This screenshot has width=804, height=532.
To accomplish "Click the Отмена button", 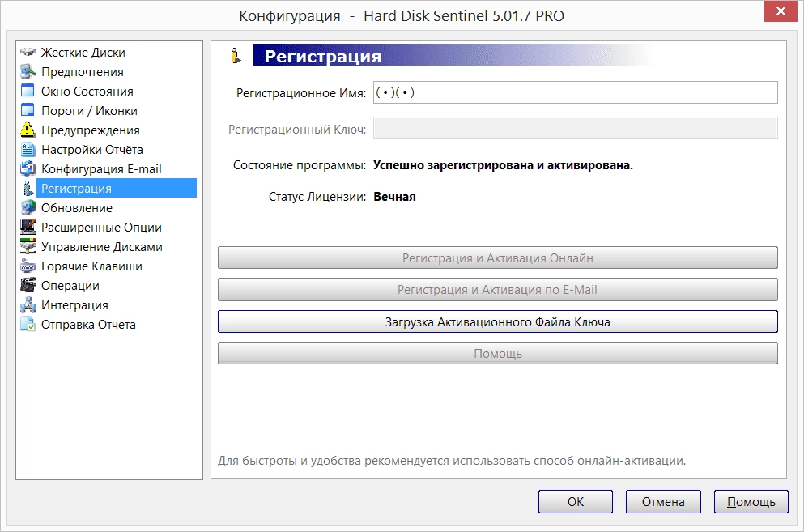I will click(x=663, y=502).
